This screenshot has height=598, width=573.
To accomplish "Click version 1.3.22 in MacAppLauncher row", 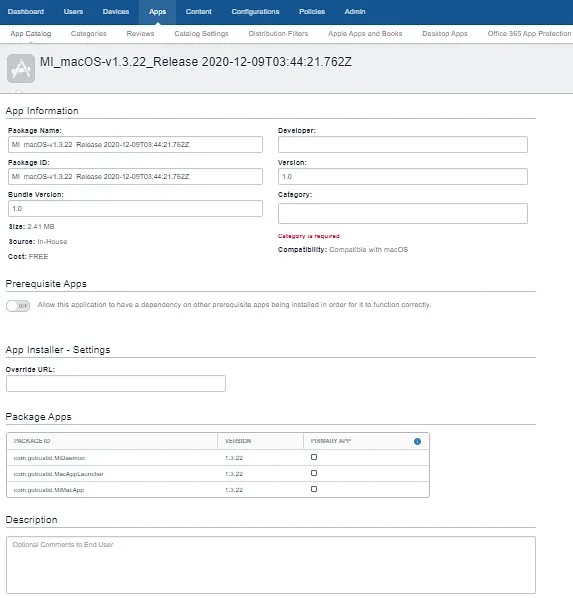I will click(234, 474).
